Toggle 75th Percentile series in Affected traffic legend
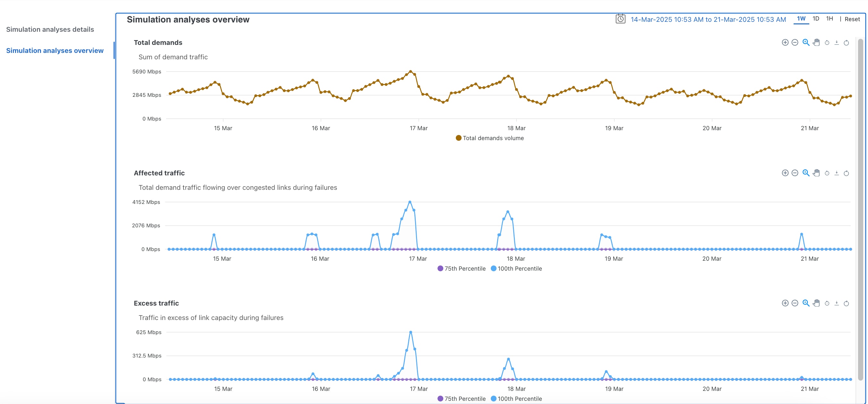This screenshot has height=404, width=868. click(x=461, y=269)
